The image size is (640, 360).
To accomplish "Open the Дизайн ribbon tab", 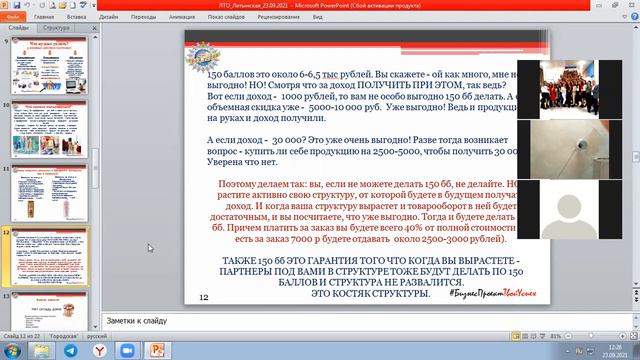I will click(x=109, y=17).
